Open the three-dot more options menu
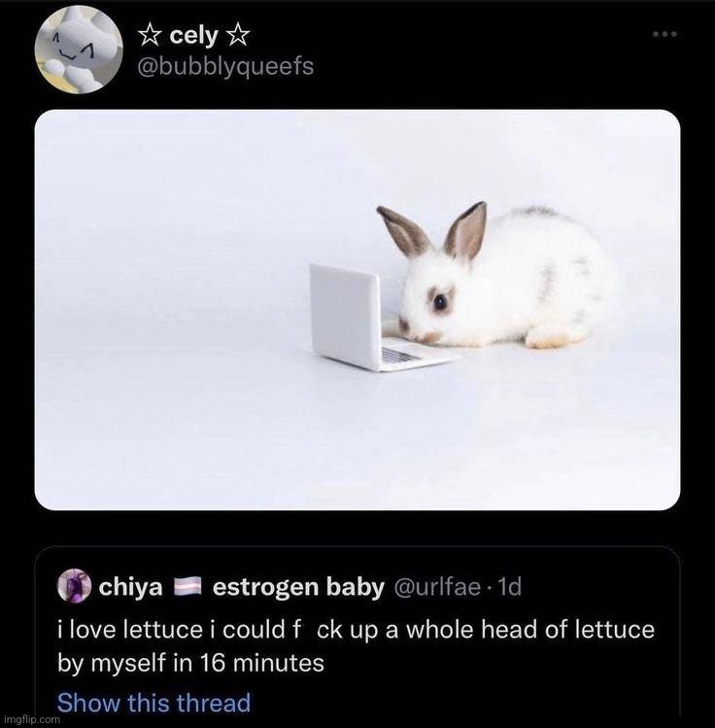715x728 pixels. [x=664, y=34]
